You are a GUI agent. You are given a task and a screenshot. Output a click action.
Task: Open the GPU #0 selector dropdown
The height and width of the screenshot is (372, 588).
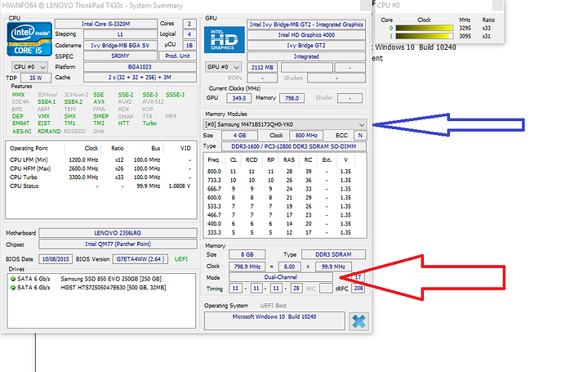tap(217, 65)
